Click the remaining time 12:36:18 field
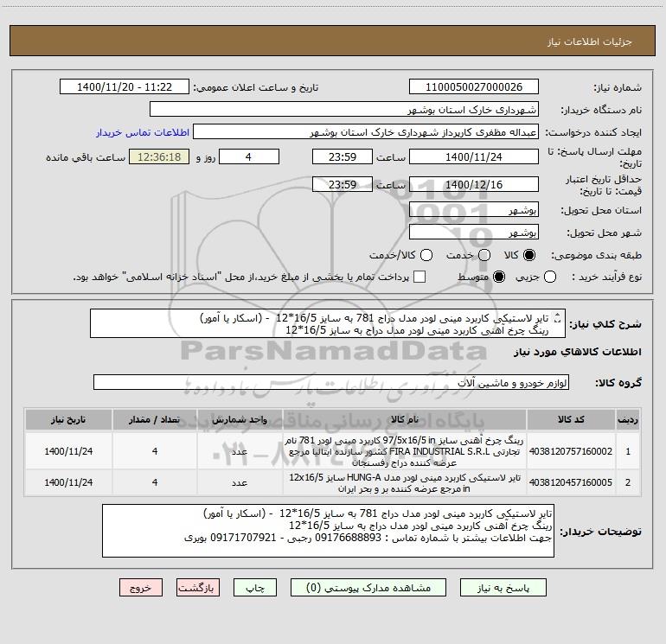This screenshot has width=666, height=644. pos(159,156)
